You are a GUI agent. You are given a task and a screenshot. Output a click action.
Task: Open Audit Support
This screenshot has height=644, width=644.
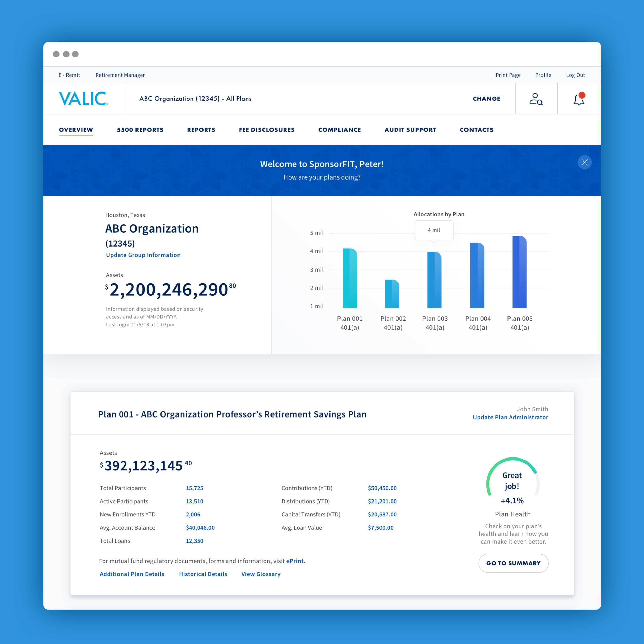point(410,130)
